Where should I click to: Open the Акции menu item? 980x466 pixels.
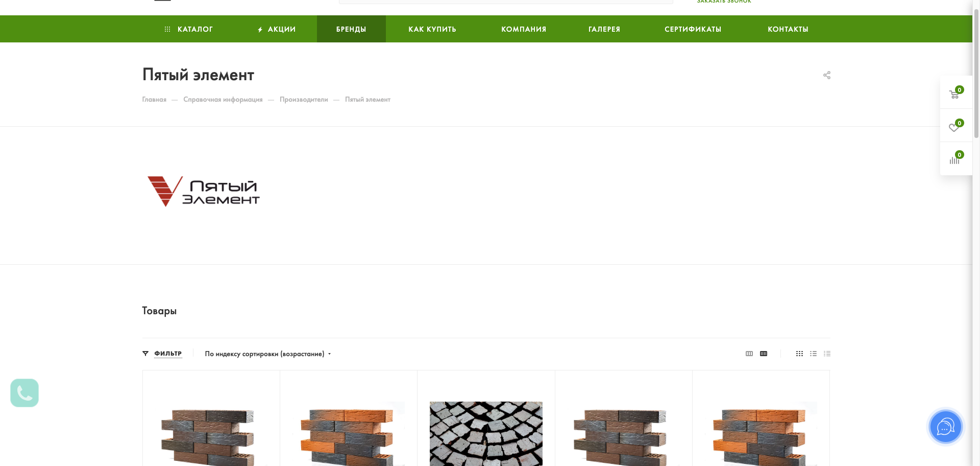[276, 29]
